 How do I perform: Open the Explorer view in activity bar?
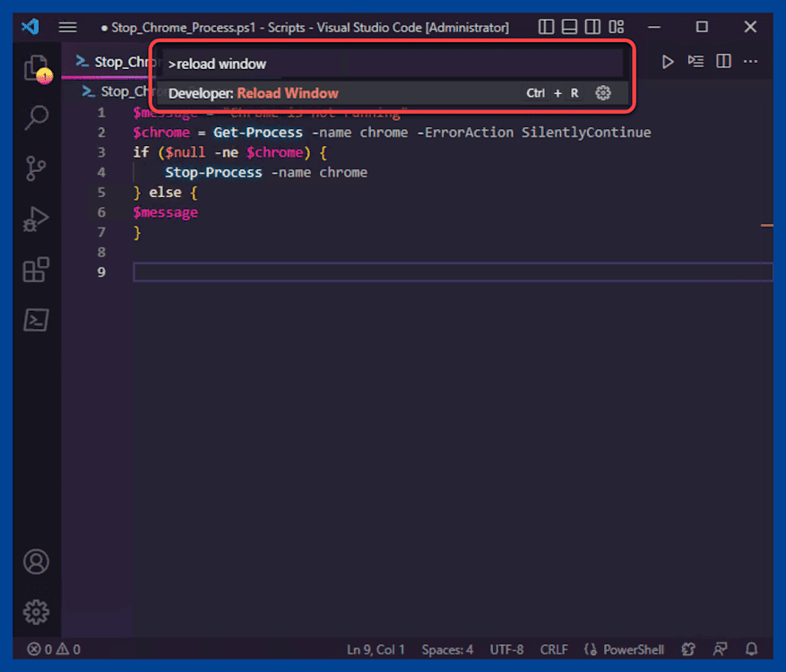(37, 68)
